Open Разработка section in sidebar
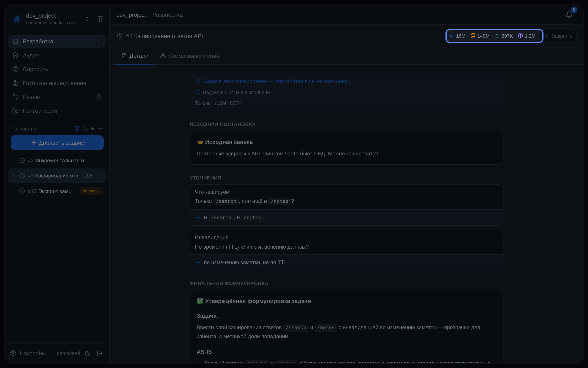Screen dimensions: 588x368 (57, 41)
